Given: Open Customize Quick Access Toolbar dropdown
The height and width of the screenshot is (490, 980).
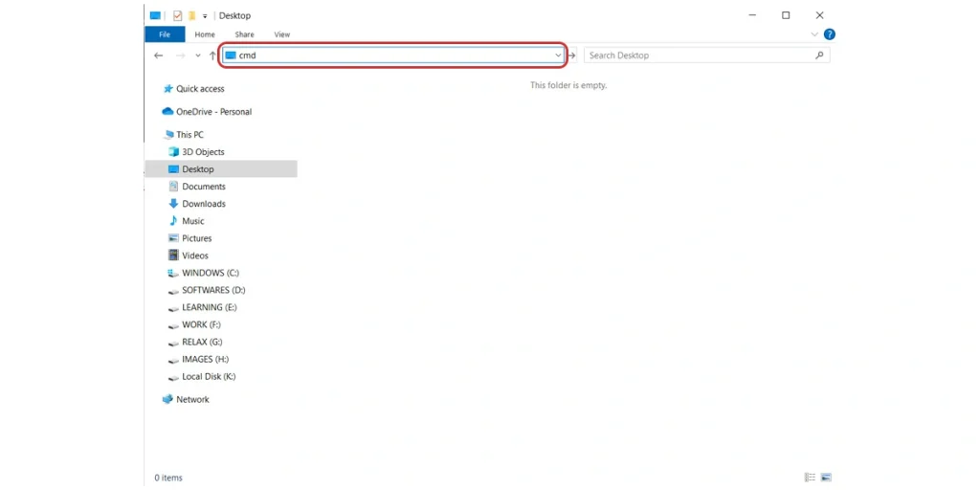Looking at the screenshot, I should coord(205,16).
